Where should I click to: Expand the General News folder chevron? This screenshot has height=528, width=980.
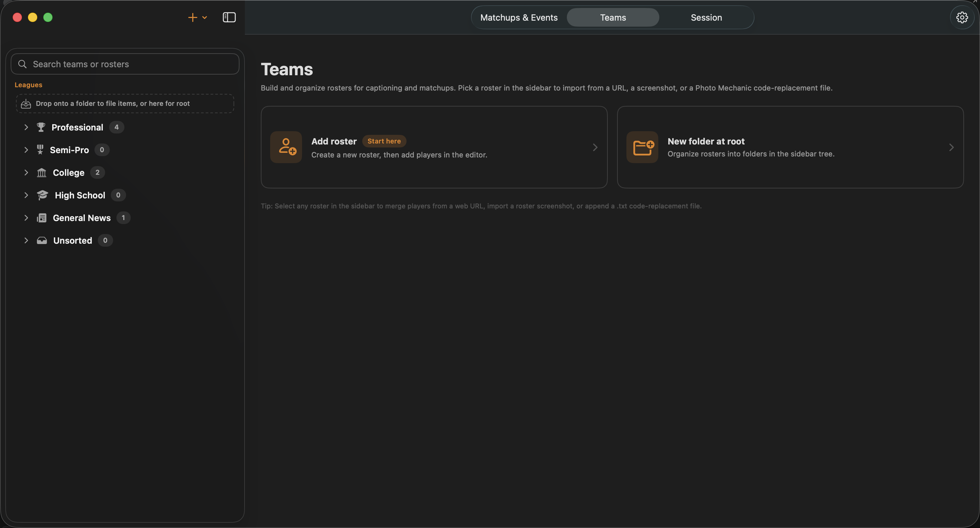26,218
